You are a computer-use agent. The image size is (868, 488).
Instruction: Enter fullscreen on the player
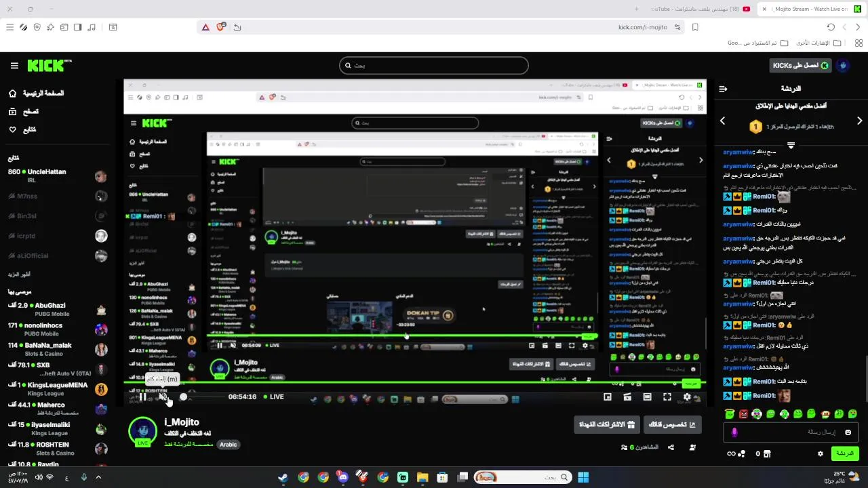[667, 396]
